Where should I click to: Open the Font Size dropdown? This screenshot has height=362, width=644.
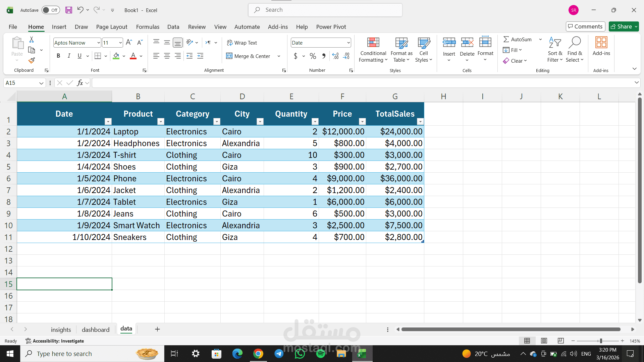(120, 43)
